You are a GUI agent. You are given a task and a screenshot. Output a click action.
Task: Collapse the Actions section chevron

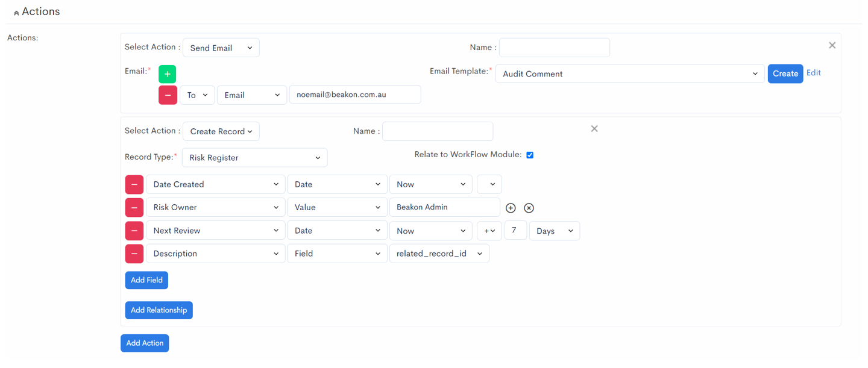click(x=16, y=13)
